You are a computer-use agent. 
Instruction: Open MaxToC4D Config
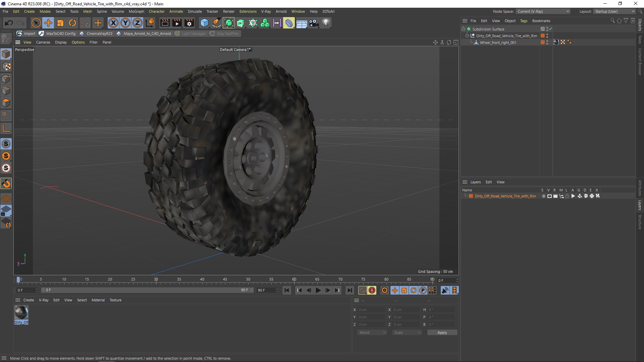(x=57, y=34)
